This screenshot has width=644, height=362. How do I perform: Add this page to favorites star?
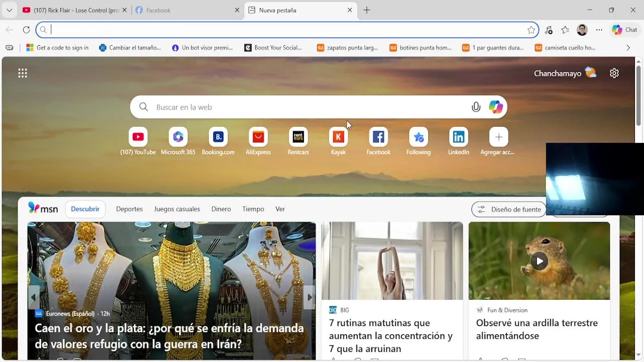[x=531, y=30]
